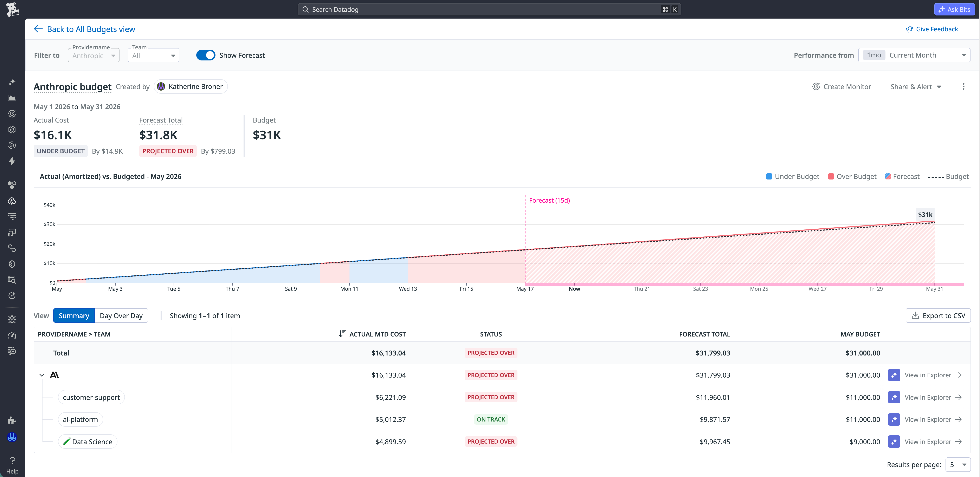Open the Infrastructure hexagons sidebar icon
The width and height of the screenshot is (980, 477).
12,185
